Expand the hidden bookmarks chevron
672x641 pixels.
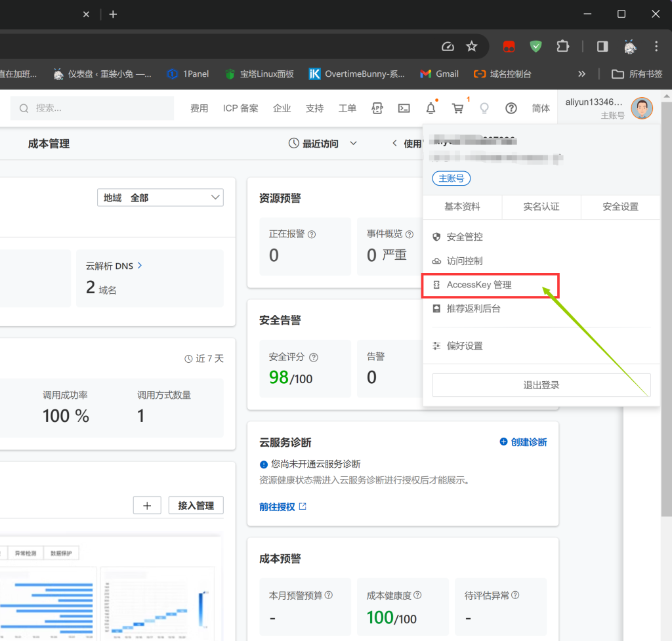tap(581, 73)
